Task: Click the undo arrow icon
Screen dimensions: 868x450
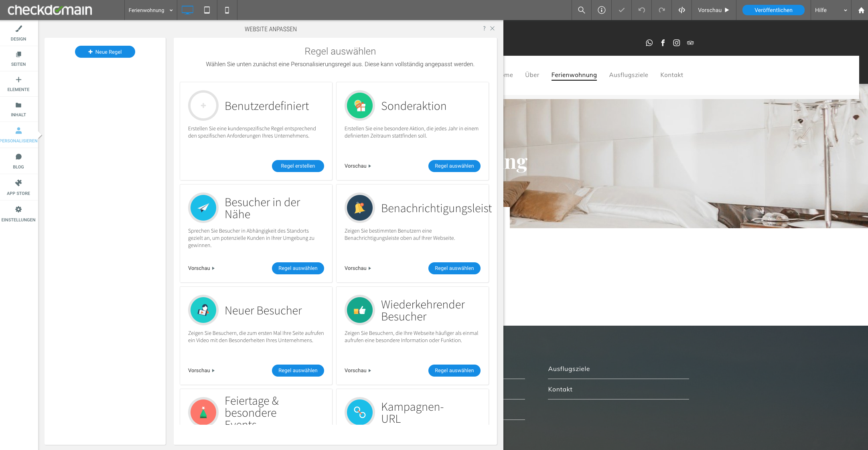Action: [x=641, y=10]
